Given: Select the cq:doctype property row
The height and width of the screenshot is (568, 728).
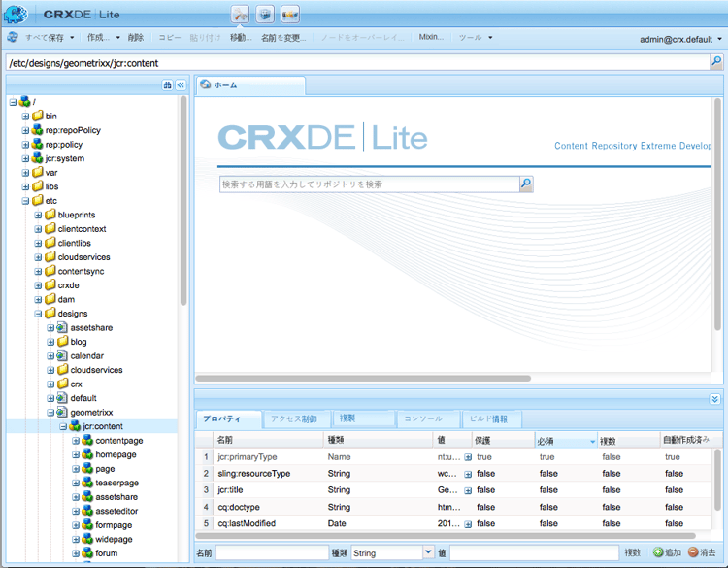Looking at the screenshot, I should pos(453,507).
